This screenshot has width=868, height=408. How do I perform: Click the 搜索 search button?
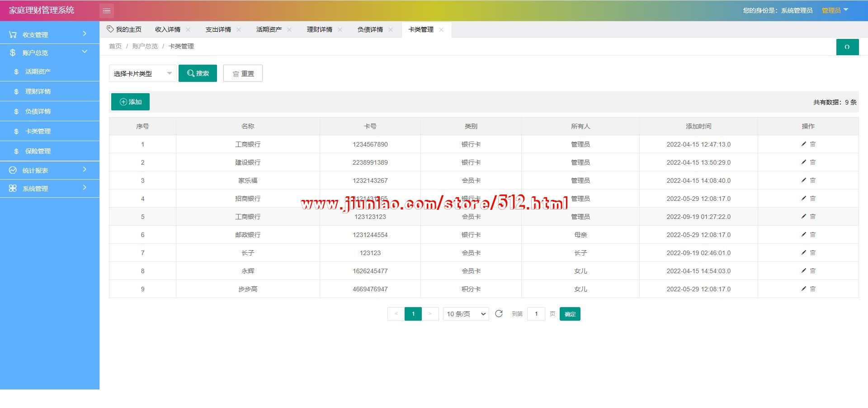point(198,73)
